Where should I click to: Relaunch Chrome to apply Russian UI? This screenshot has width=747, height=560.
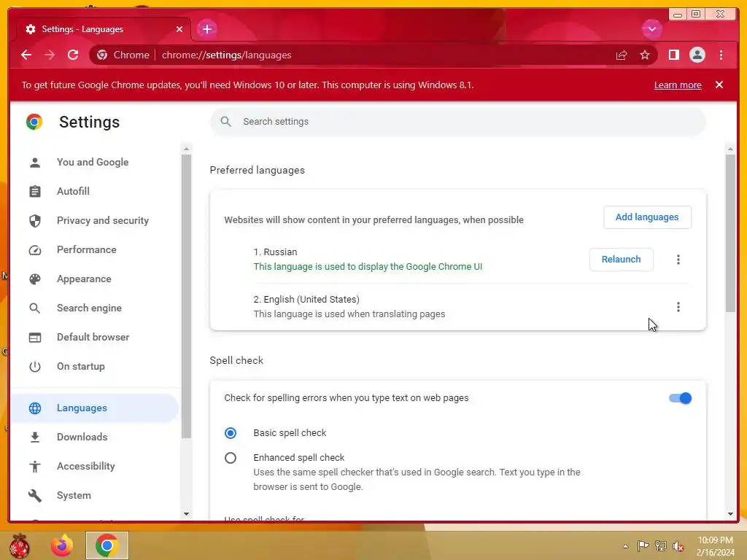pyautogui.click(x=621, y=260)
